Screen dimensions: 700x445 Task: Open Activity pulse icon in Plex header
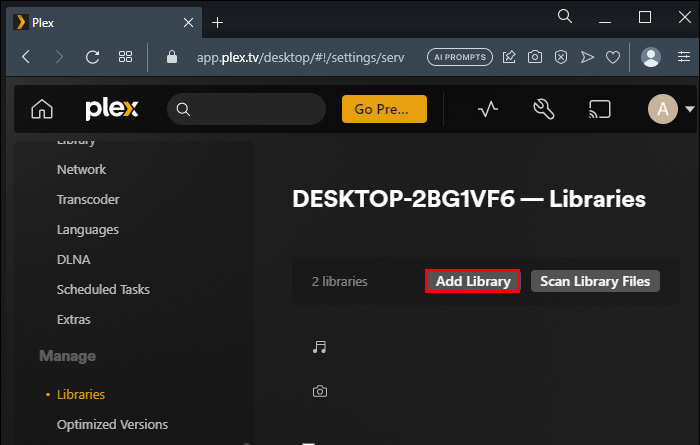(488, 109)
